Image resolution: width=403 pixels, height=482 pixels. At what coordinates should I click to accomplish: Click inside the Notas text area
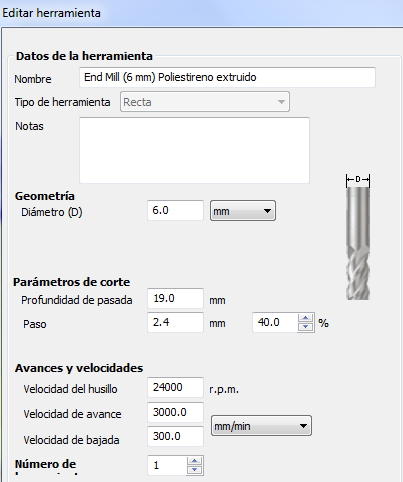click(194, 150)
